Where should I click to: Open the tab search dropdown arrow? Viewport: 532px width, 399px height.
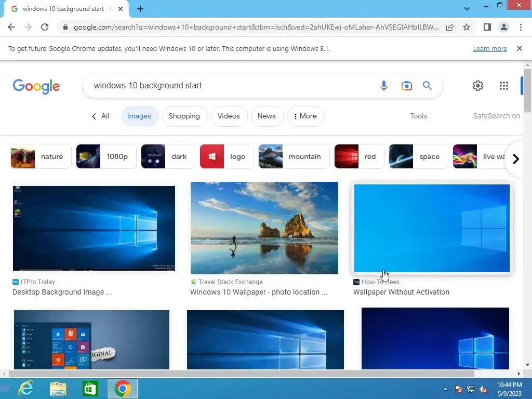click(x=467, y=9)
